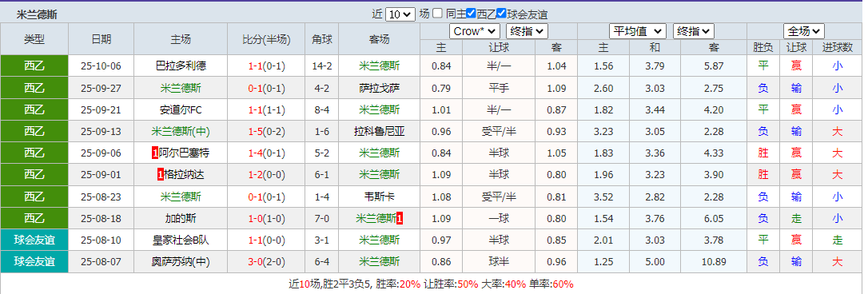
Task: Click the green 走 goals result for 皇家社会B队
Action: [x=838, y=240]
